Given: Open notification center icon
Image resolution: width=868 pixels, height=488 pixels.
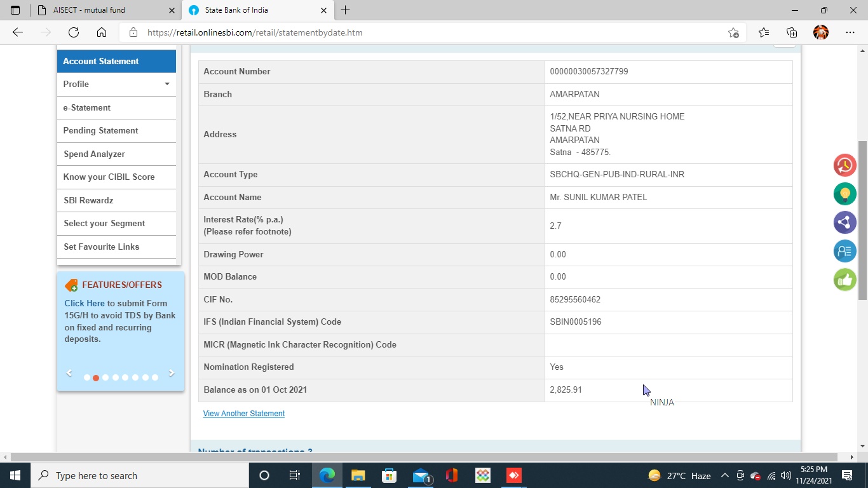Looking at the screenshot, I should (847, 475).
